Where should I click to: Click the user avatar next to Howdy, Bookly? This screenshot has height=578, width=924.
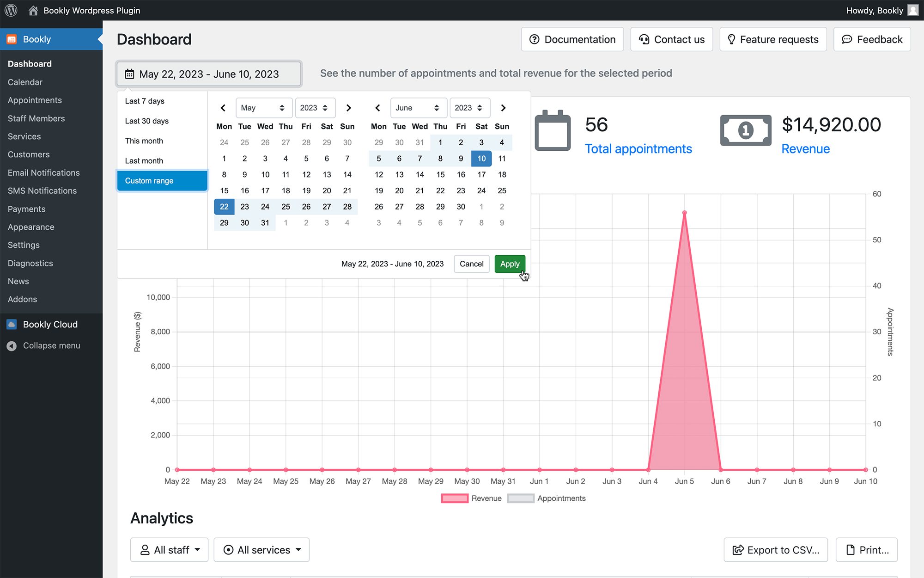point(913,10)
